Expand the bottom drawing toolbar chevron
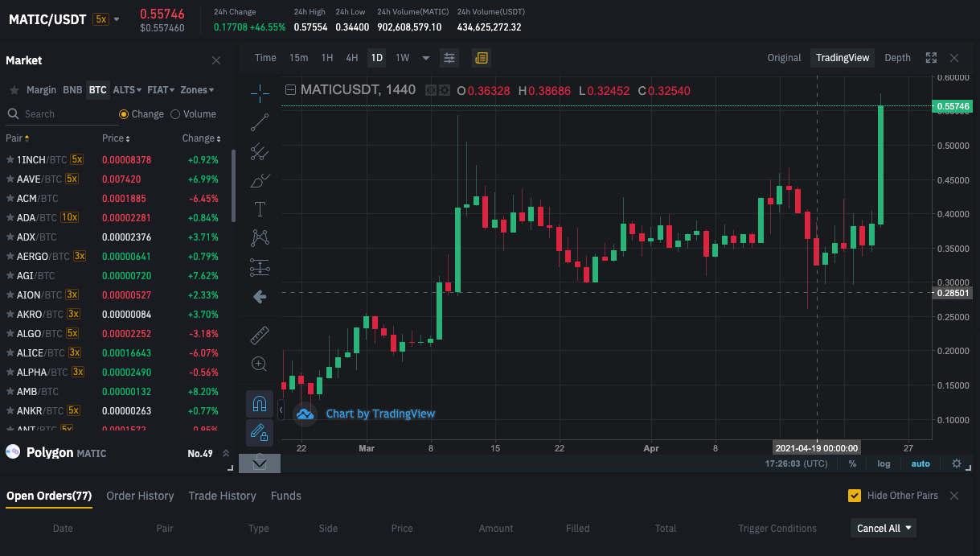The height and width of the screenshot is (556, 980). pyautogui.click(x=260, y=463)
